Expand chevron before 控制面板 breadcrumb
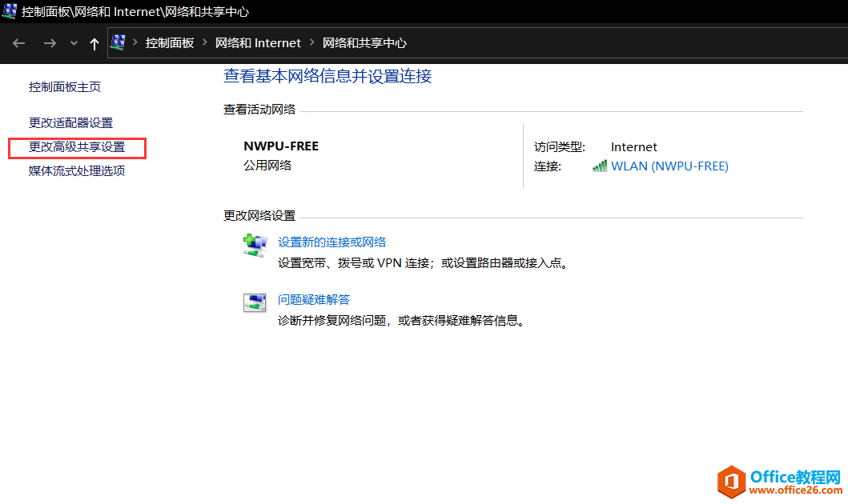Image resolution: width=848 pixels, height=504 pixels. (x=135, y=42)
